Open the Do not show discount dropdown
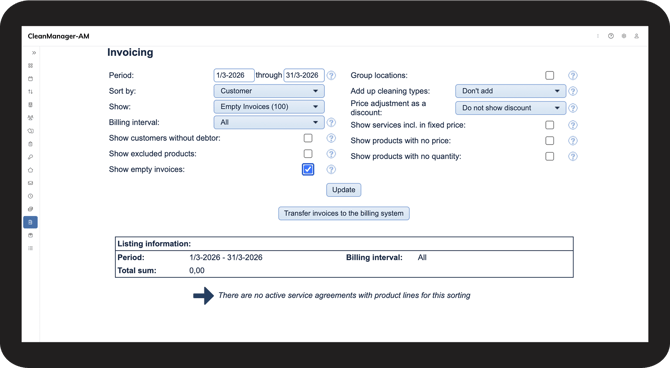This screenshot has height=368, width=670. (511, 108)
